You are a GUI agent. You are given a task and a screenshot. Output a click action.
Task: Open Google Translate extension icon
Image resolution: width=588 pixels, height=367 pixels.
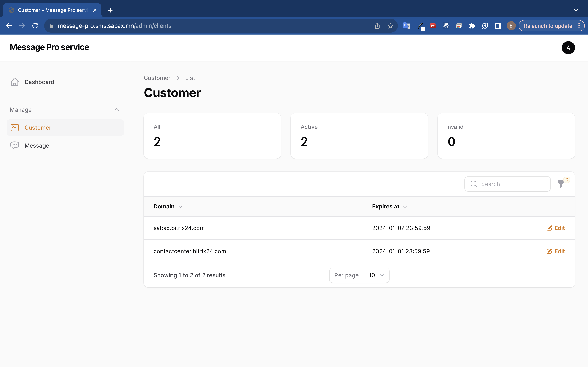[x=406, y=26]
